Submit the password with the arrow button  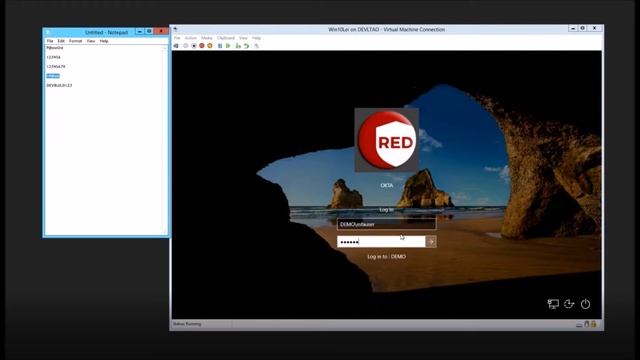pyautogui.click(x=431, y=242)
